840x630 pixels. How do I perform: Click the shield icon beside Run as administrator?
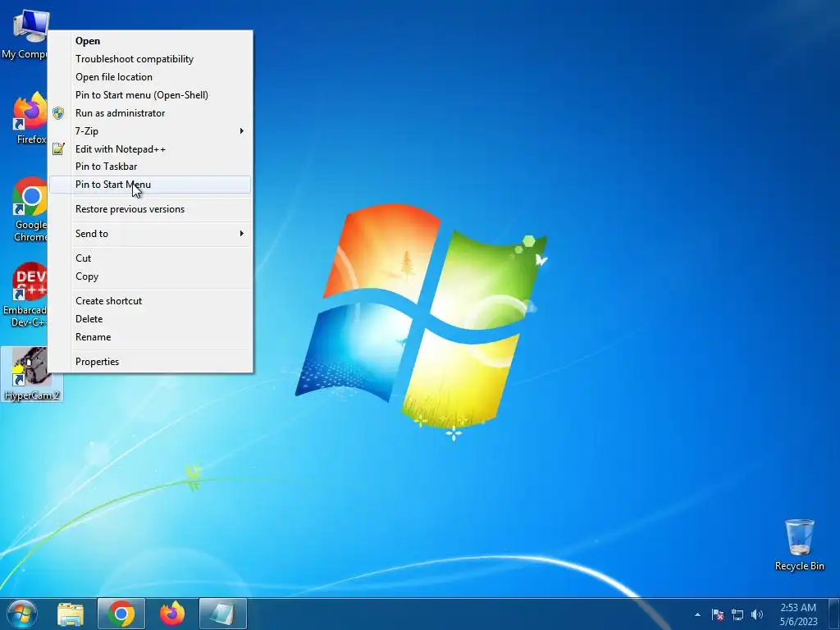coord(58,113)
